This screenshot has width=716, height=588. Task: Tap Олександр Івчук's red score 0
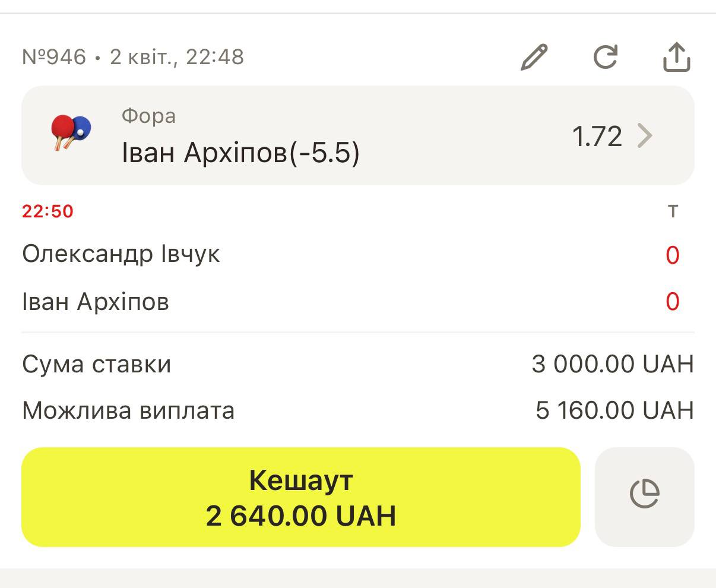pos(672,255)
